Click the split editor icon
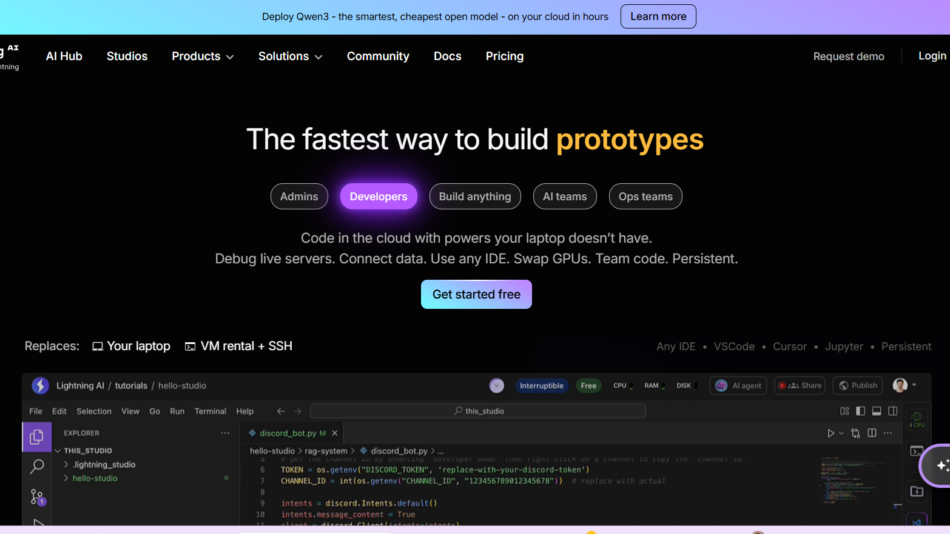Viewport: 950px width, 534px height. 872,433
